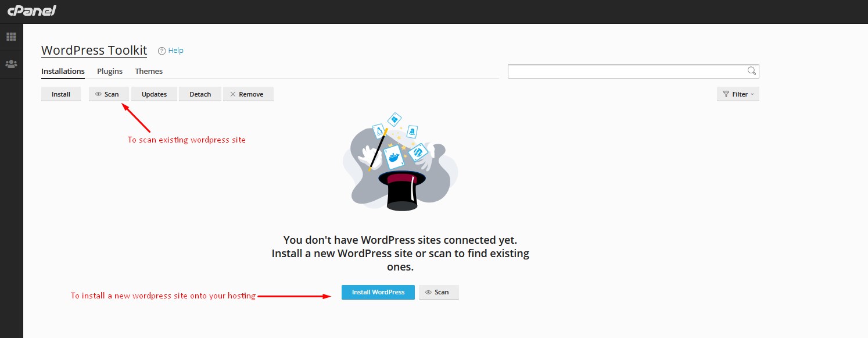Open the Help link

pos(175,51)
